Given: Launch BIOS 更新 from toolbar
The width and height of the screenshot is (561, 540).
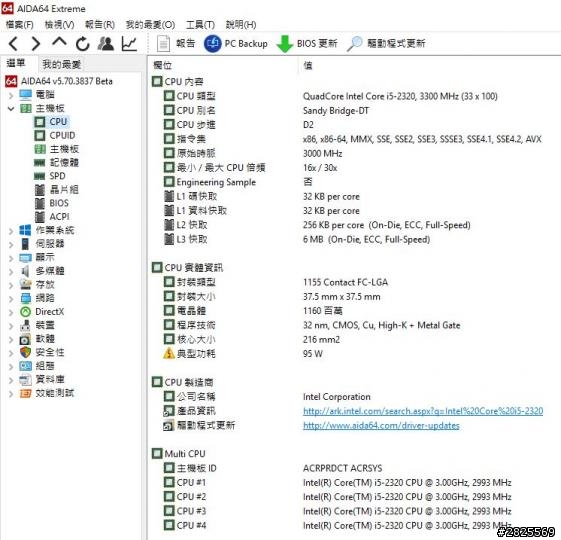Looking at the screenshot, I should 307,44.
